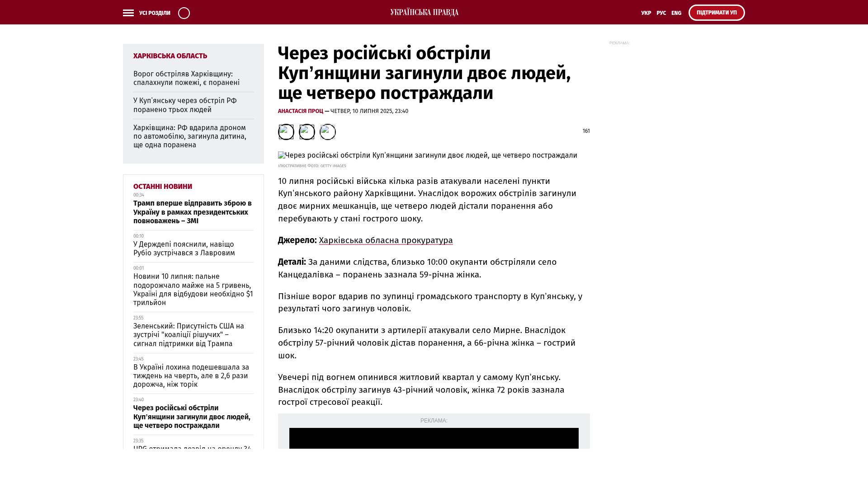Click the ОСТАННІ НОВИНИ heading
Image resolution: width=868 pixels, height=488 pixels.
pos(163,187)
